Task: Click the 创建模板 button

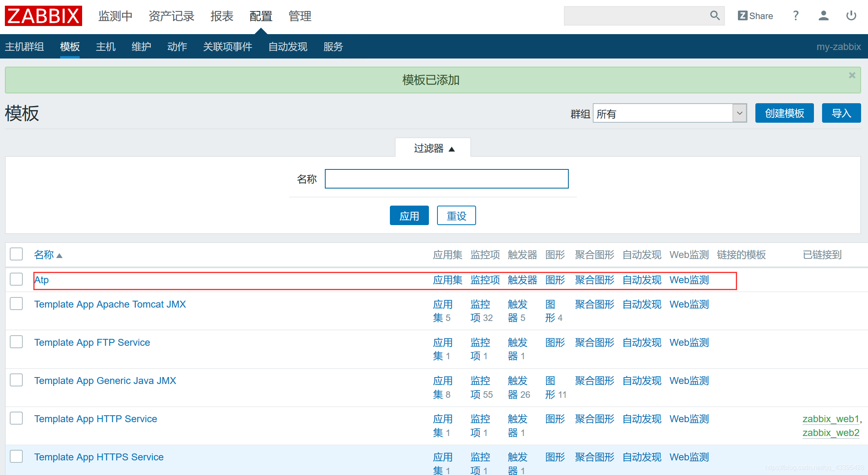Action: tap(785, 113)
